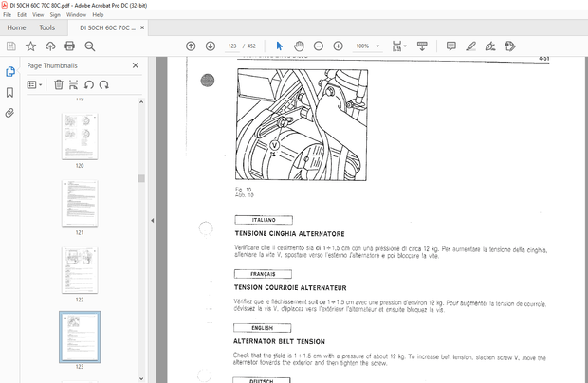Collapse the navigation pane arrow
Screen dimensions: 588x383
tap(153, 220)
